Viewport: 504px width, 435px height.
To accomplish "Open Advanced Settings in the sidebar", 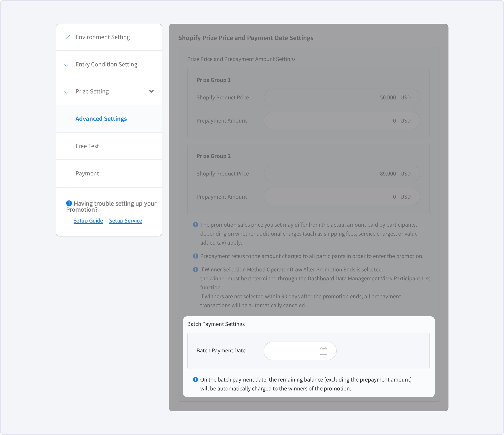I will point(109,119).
